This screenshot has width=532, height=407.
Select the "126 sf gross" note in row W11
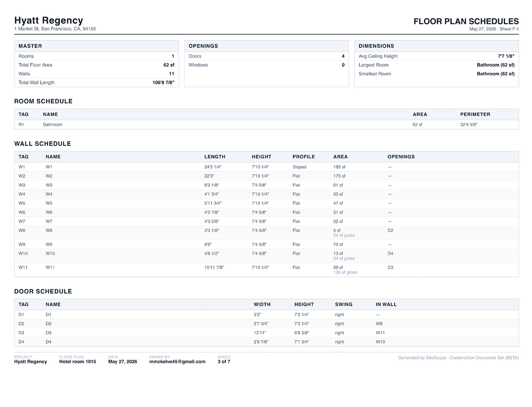point(345,273)
